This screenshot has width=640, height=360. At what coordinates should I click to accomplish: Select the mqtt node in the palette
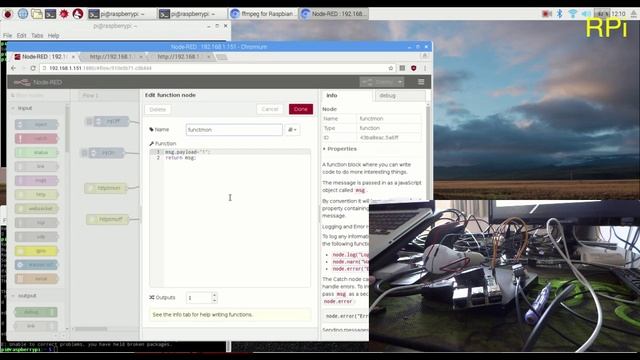tap(36, 180)
